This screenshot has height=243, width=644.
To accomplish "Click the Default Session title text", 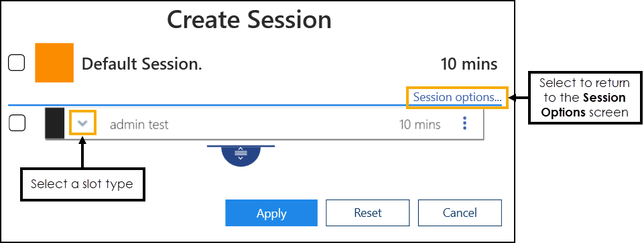I will coord(141,64).
